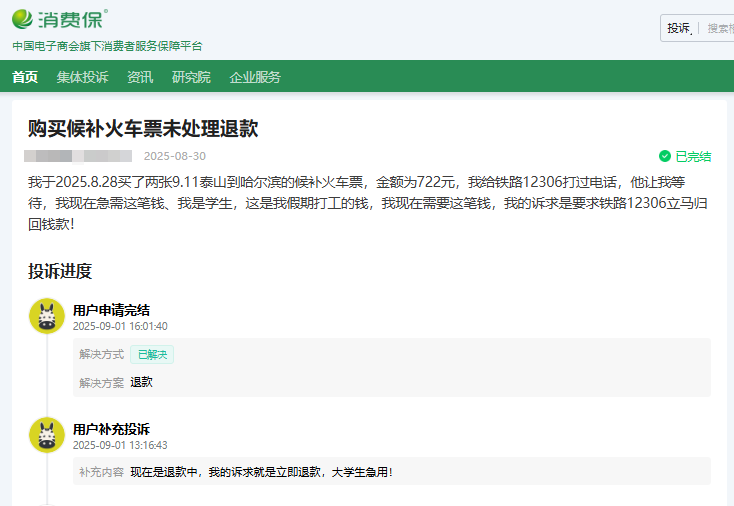Image resolution: width=734 pixels, height=506 pixels.
Task: Click the 2025-08-30 complaint date
Action: tap(175, 156)
